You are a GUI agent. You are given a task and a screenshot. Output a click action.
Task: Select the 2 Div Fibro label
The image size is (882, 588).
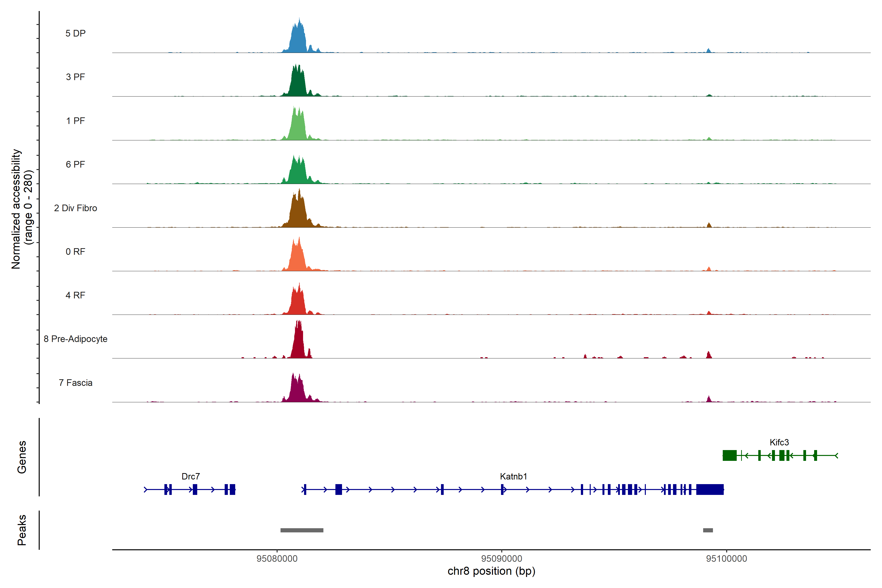point(75,208)
